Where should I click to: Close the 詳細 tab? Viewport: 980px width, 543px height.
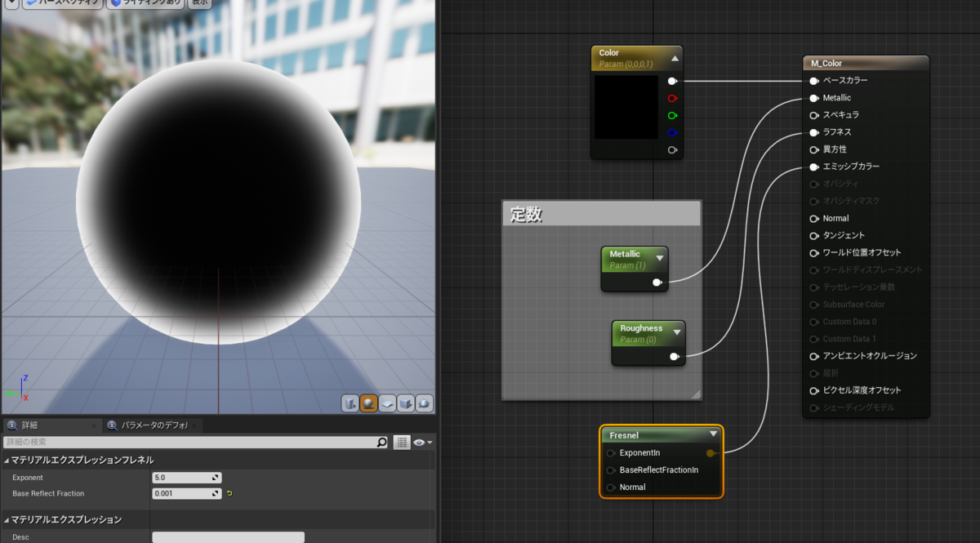pos(95,425)
